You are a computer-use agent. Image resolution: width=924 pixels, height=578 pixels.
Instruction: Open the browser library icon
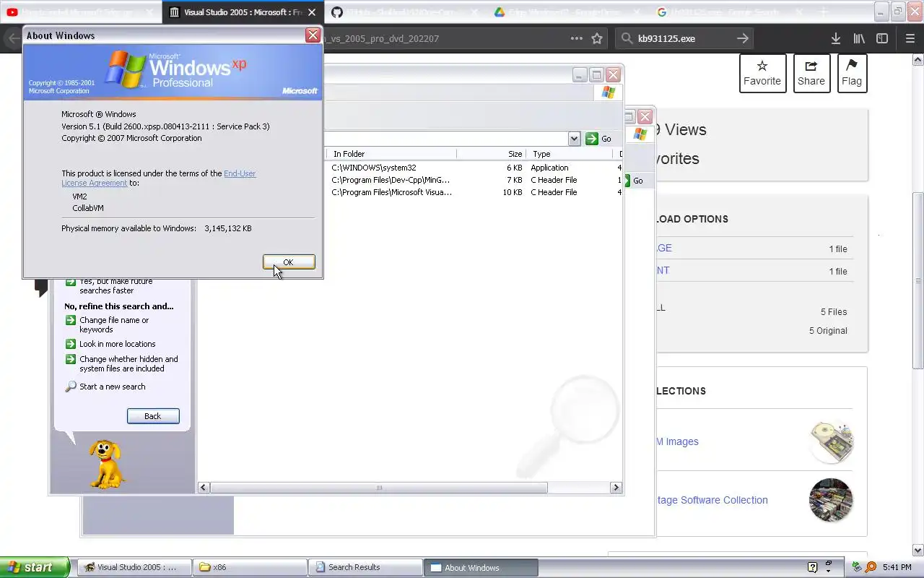pyautogui.click(x=859, y=38)
